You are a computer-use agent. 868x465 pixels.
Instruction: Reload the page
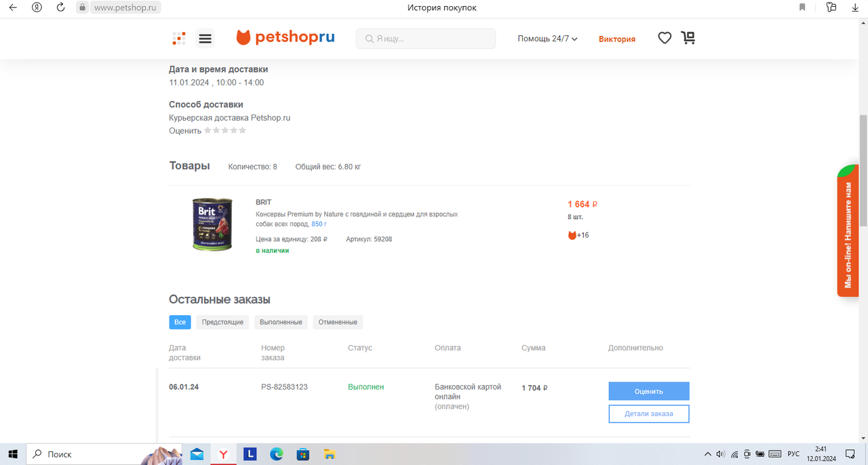tap(60, 7)
